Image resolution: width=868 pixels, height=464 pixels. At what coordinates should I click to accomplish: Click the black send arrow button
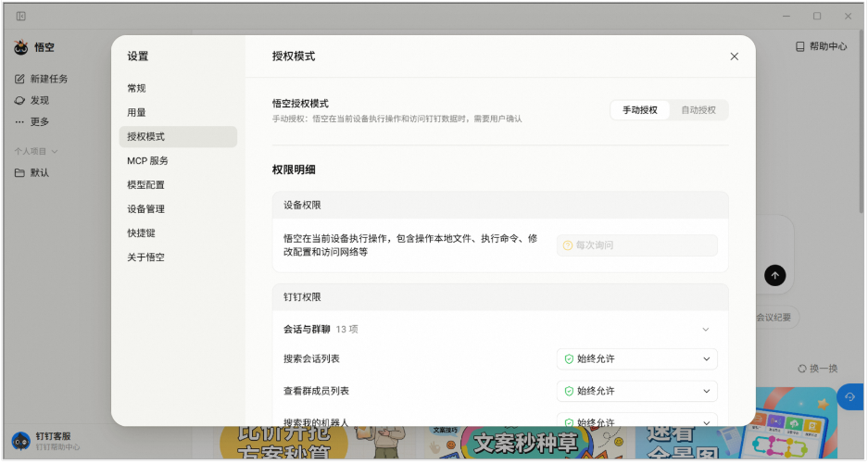[775, 275]
